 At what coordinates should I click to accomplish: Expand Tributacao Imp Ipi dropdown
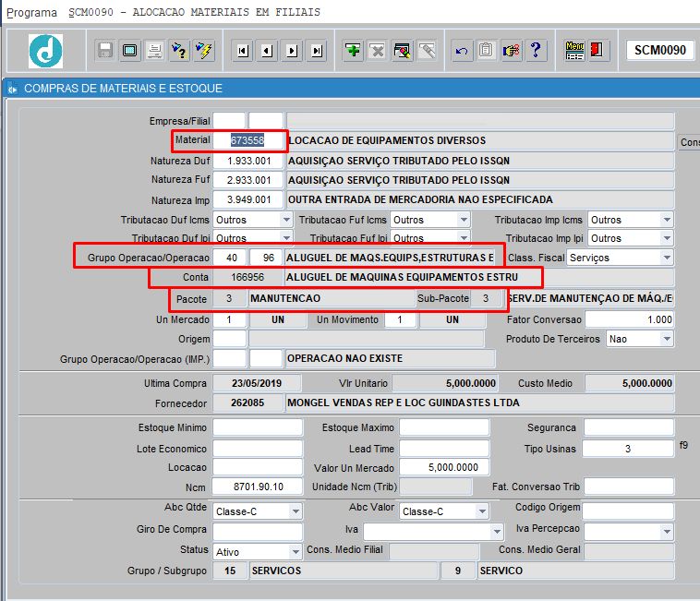pyautogui.click(x=667, y=238)
